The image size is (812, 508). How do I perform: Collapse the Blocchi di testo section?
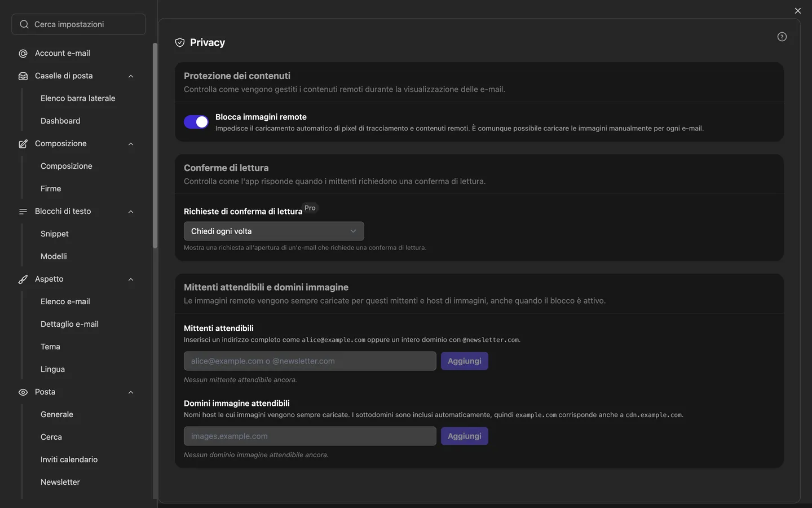pyautogui.click(x=131, y=212)
